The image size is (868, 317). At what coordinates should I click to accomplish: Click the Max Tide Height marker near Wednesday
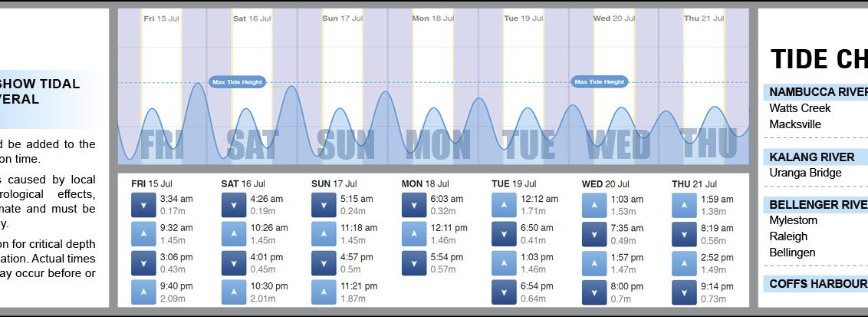(600, 82)
